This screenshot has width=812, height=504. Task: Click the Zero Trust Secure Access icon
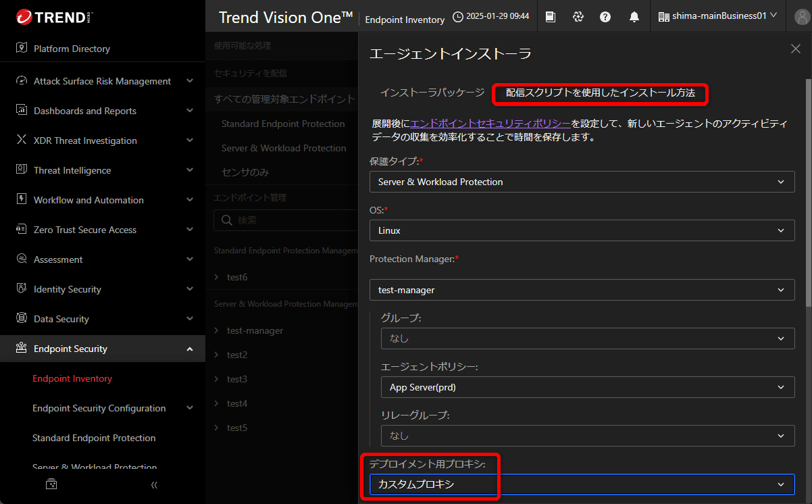click(21, 230)
